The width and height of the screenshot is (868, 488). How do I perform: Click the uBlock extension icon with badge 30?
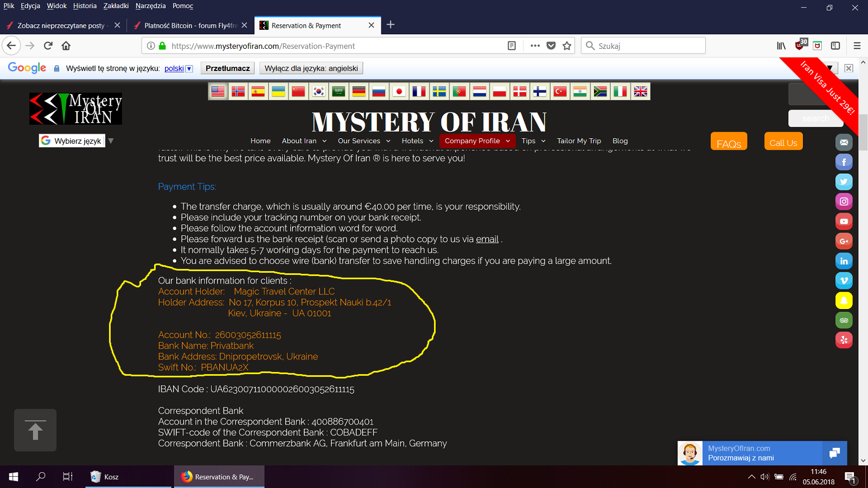(x=800, y=45)
